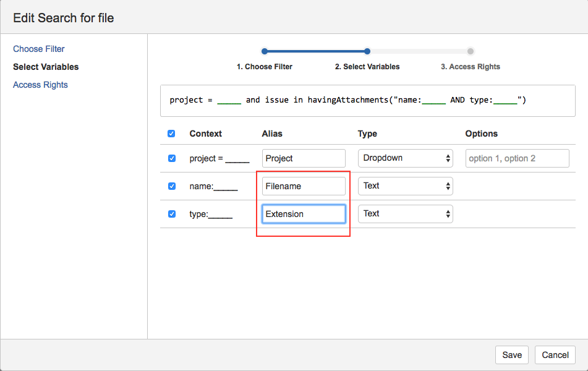Viewport: 588px width, 371px height.
Task: Cancel the edit dialog
Action: [555, 355]
